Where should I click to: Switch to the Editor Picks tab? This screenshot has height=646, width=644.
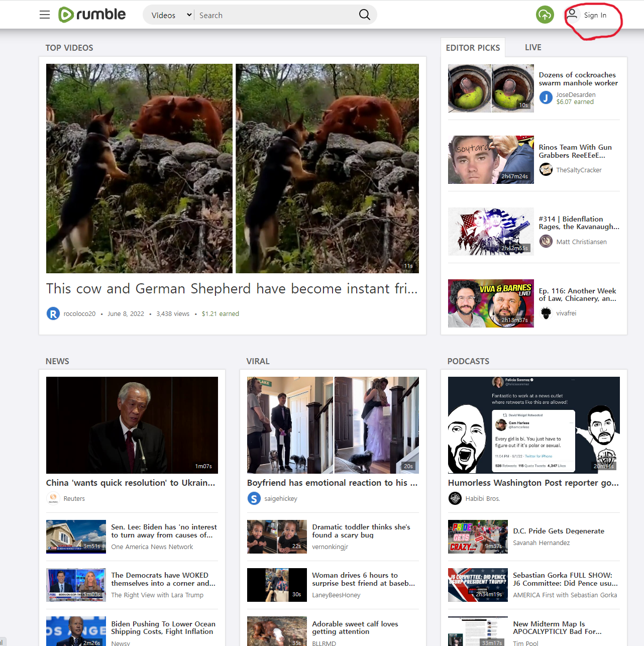click(473, 48)
